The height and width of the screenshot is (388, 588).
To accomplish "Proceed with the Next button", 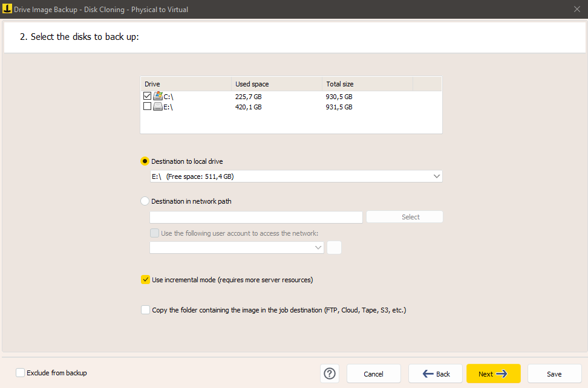I will pyautogui.click(x=493, y=373).
